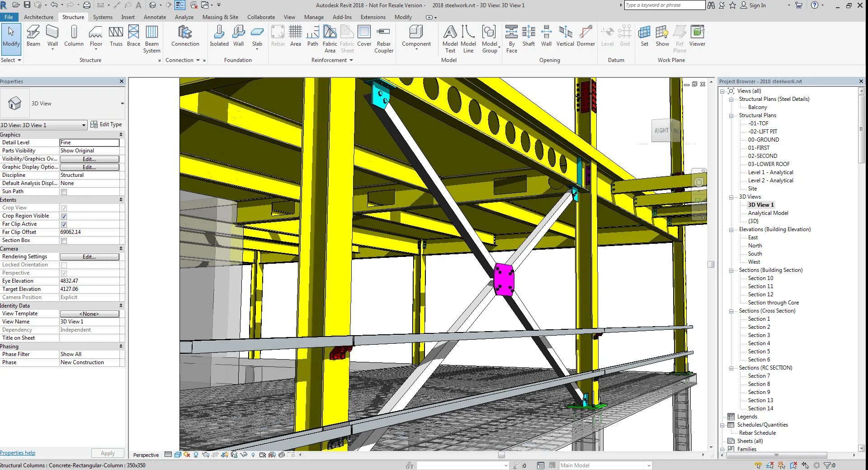This screenshot has height=470, width=868.
Task: Open Section through Core view
Action: (x=773, y=303)
